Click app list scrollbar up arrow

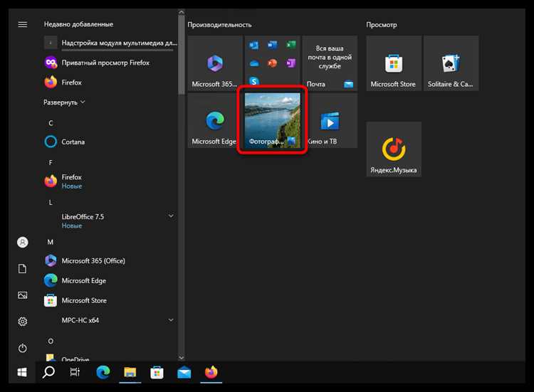pyautogui.click(x=182, y=12)
